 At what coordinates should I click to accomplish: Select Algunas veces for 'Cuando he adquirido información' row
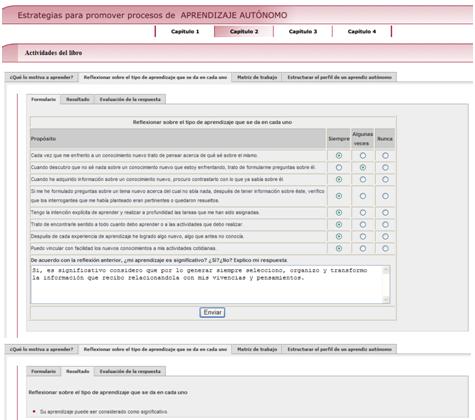click(x=363, y=179)
